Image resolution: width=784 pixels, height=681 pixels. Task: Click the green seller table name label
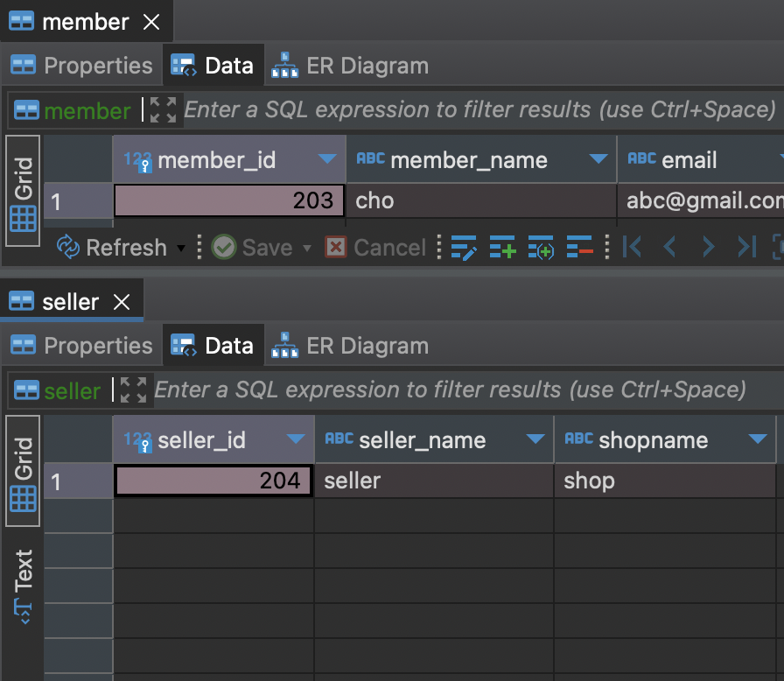click(x=73, y=390)
